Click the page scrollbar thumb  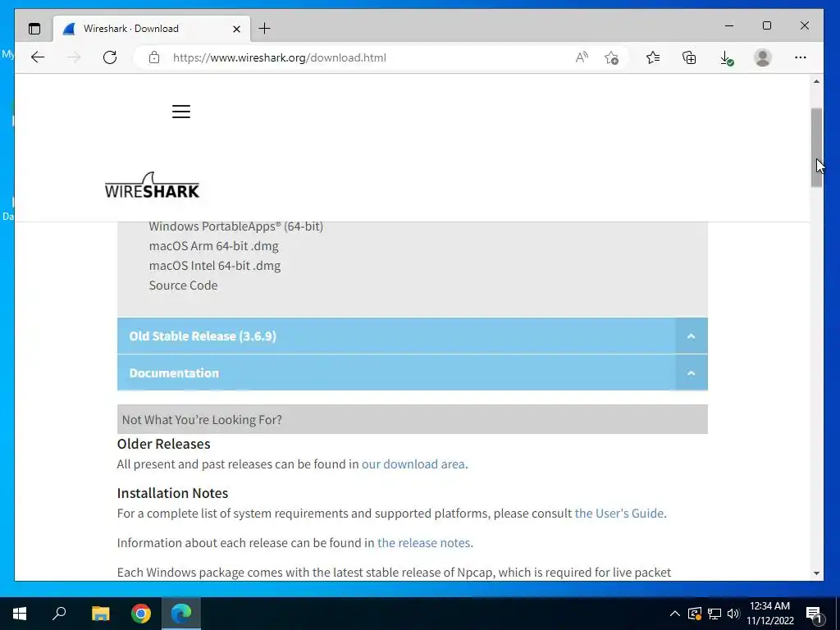click(816, 148)
